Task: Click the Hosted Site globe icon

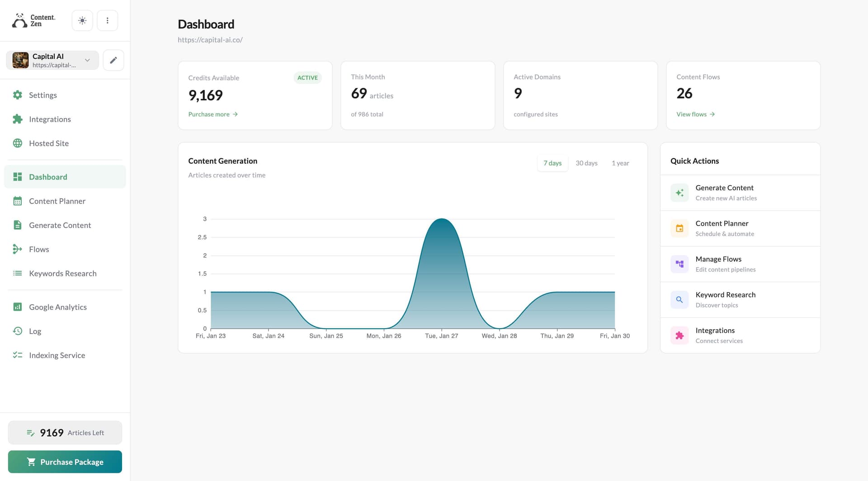Action: pyautogui.click(x=17, y=143)
